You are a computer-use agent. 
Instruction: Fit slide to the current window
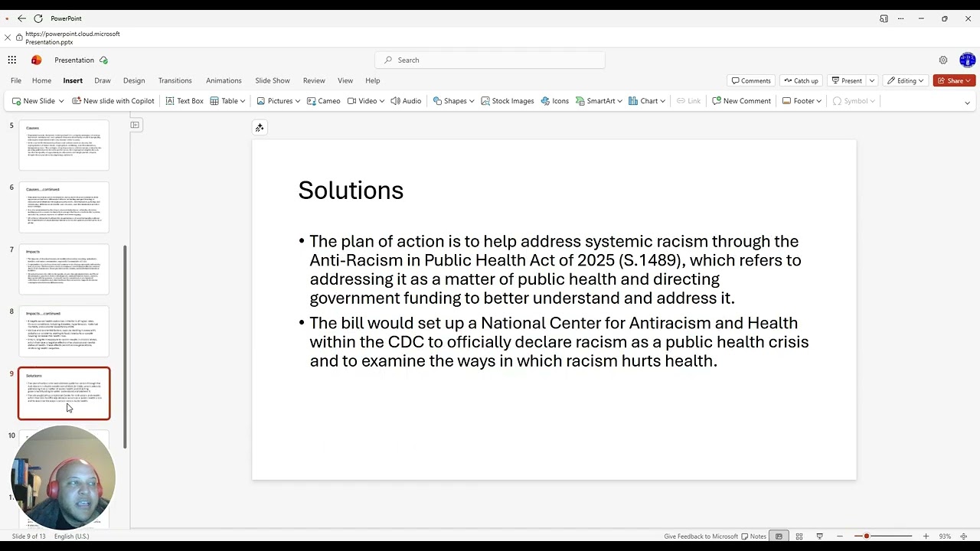tap(962, 536)
